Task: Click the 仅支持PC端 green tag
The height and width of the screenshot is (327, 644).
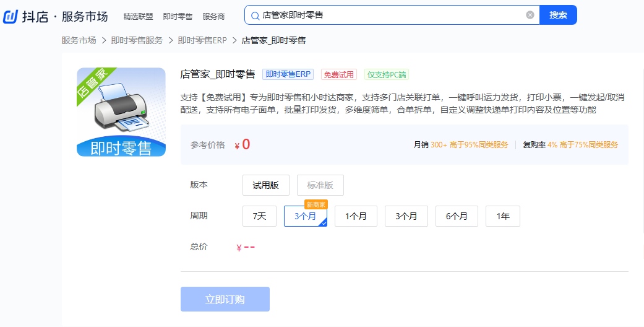Action: [x=387, y=74]
